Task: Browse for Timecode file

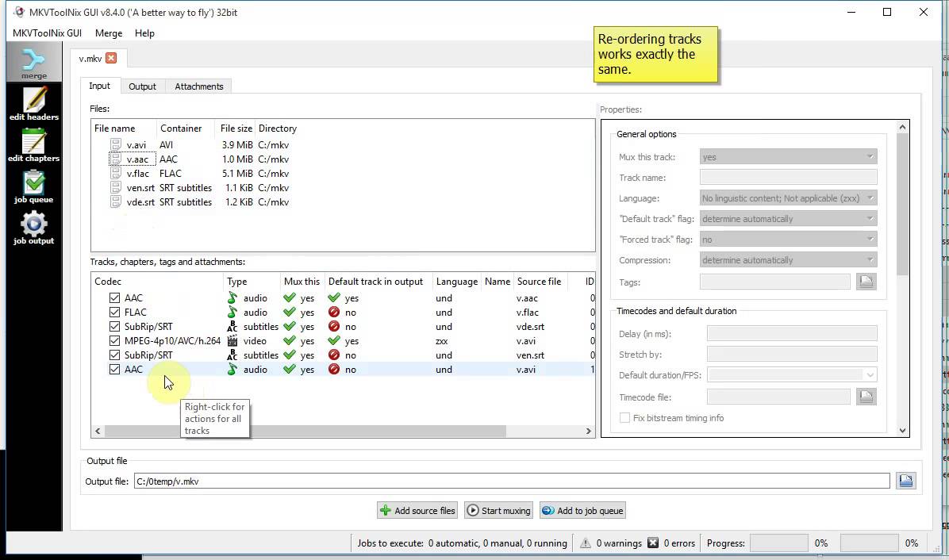Action: click(x=866, y=397)
